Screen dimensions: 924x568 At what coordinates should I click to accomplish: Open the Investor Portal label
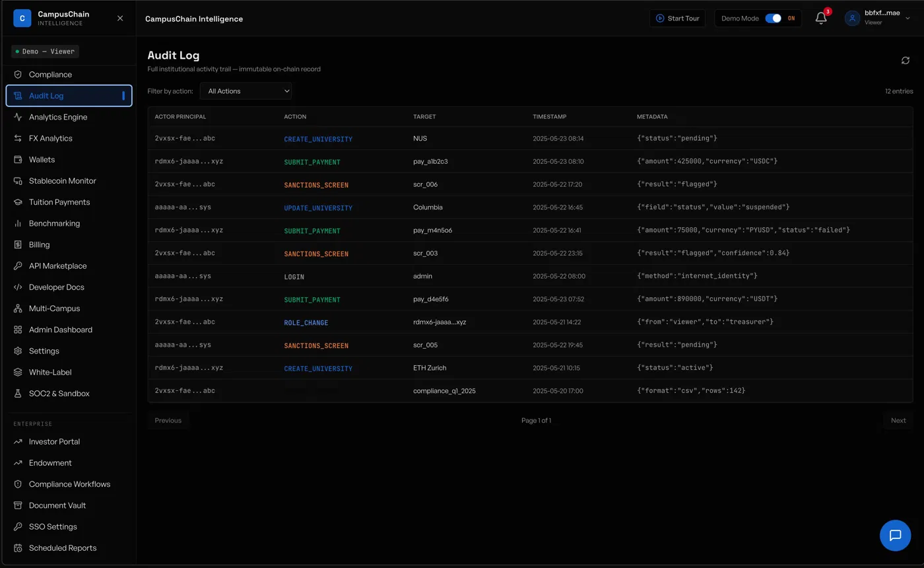click(x=54, y=442)
